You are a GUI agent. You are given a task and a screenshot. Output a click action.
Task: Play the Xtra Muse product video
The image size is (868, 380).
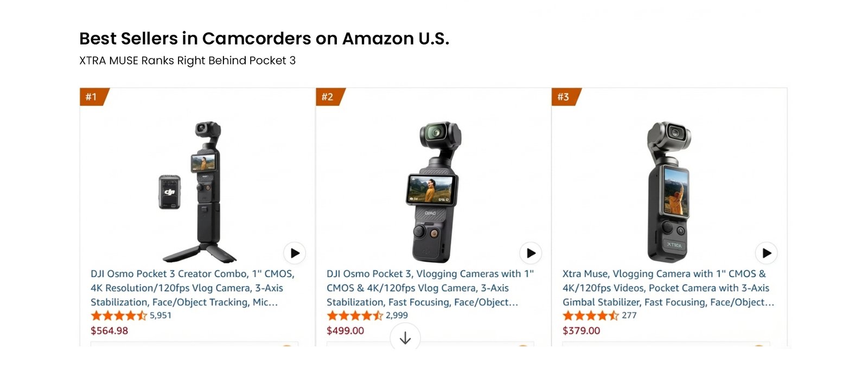click(x=767, y=253)
